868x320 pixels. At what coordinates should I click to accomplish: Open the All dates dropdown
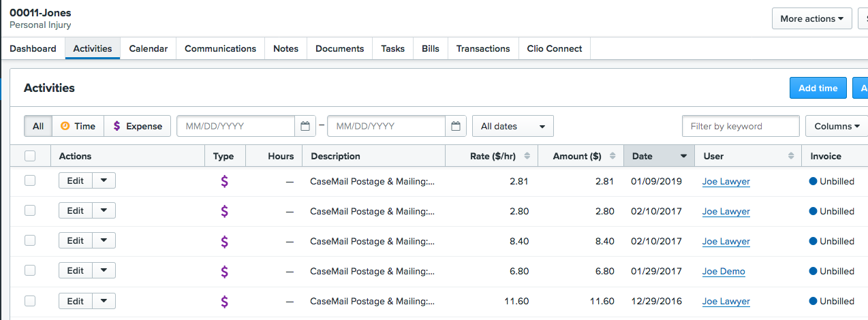pos(513,126)
